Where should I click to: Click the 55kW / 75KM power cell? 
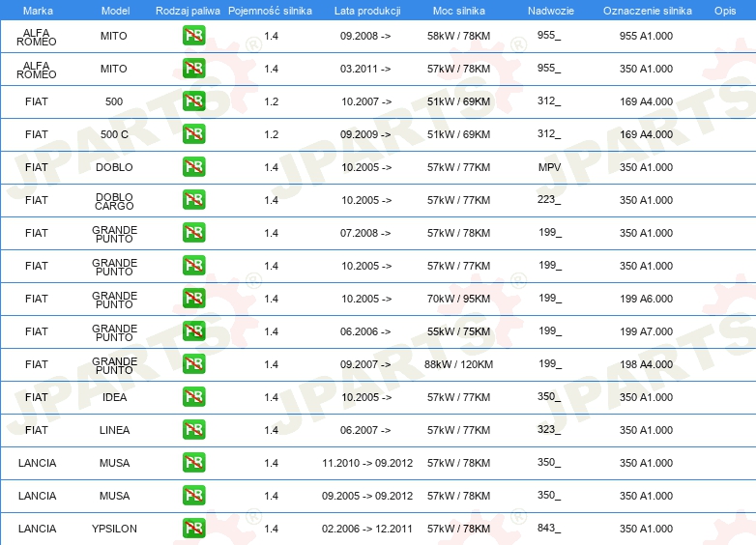tap(458, 331)
